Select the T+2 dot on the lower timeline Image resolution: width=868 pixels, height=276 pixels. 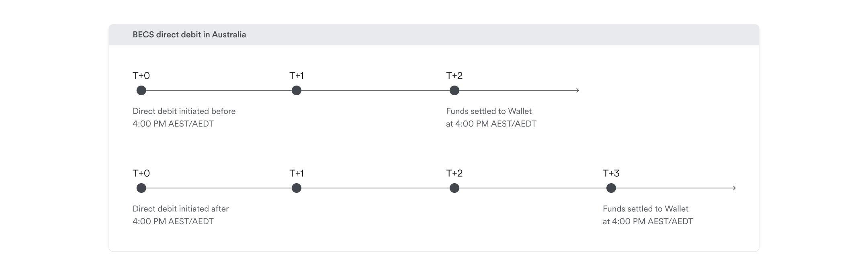pos(454,188)
